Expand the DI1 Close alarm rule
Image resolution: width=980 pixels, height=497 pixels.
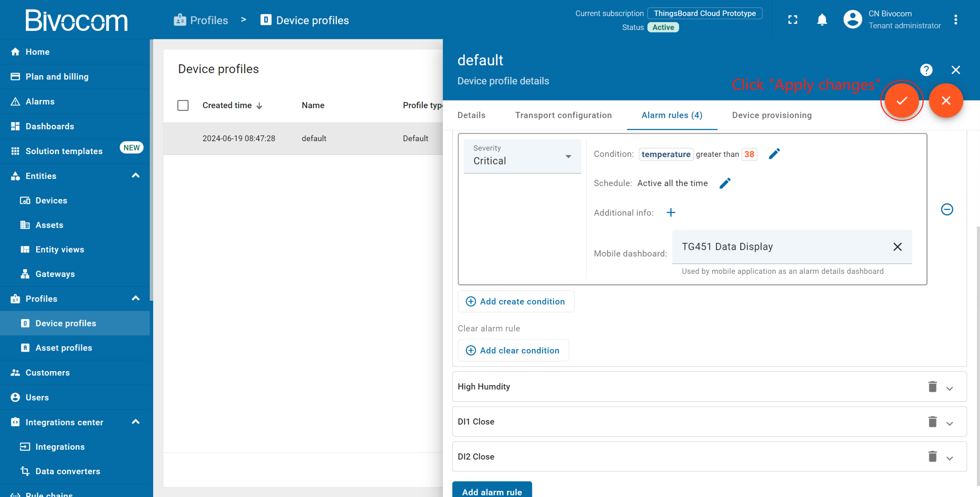pos(949,423)
